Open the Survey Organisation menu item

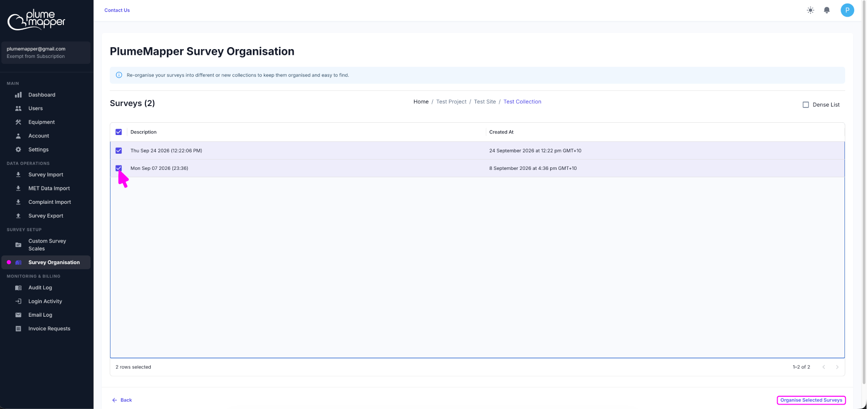click(46, 263)
